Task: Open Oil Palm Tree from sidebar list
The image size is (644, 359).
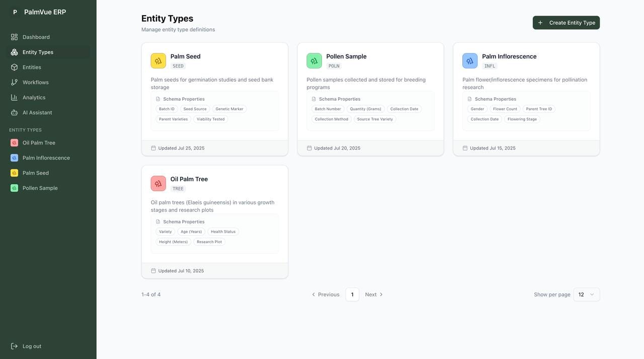Action: click(x=48, y=143)
